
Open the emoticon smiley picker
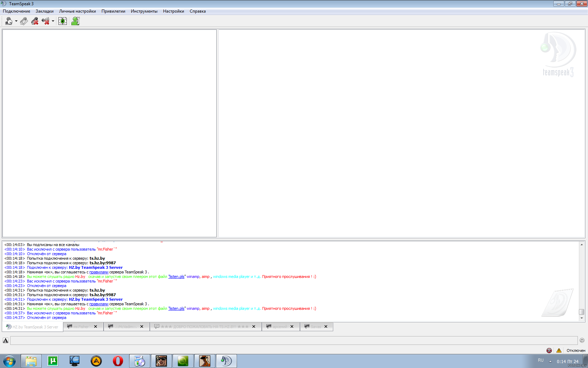click(x=582, y=340)
